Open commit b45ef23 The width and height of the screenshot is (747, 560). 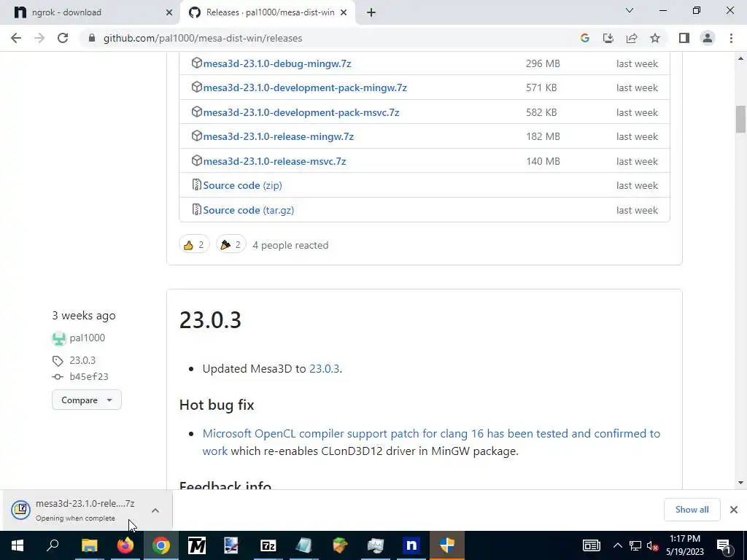88,377
